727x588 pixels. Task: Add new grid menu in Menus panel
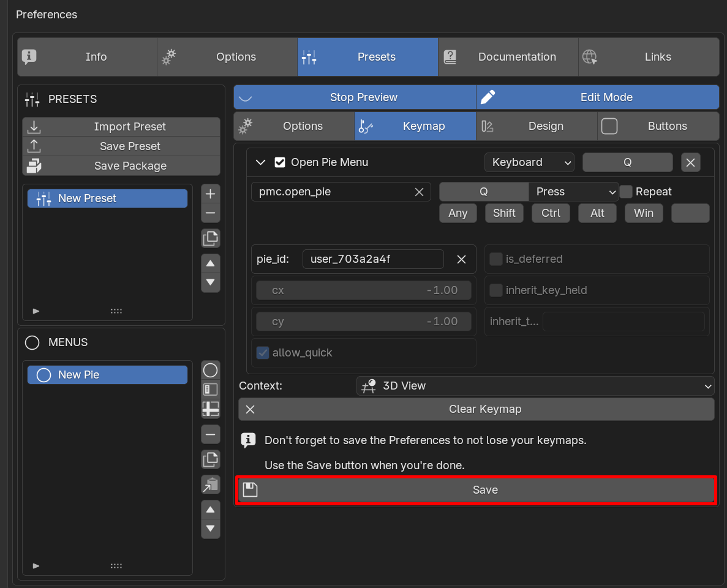tap(210, 409)
